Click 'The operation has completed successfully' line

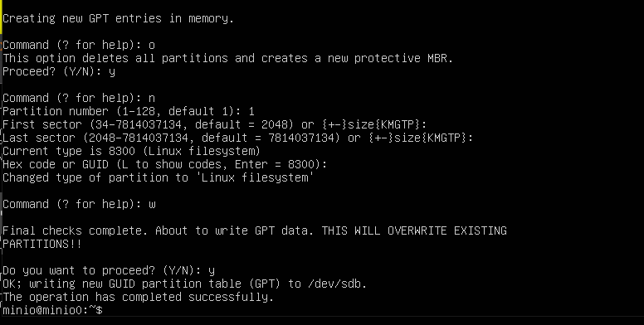click(x=138, y=297)
